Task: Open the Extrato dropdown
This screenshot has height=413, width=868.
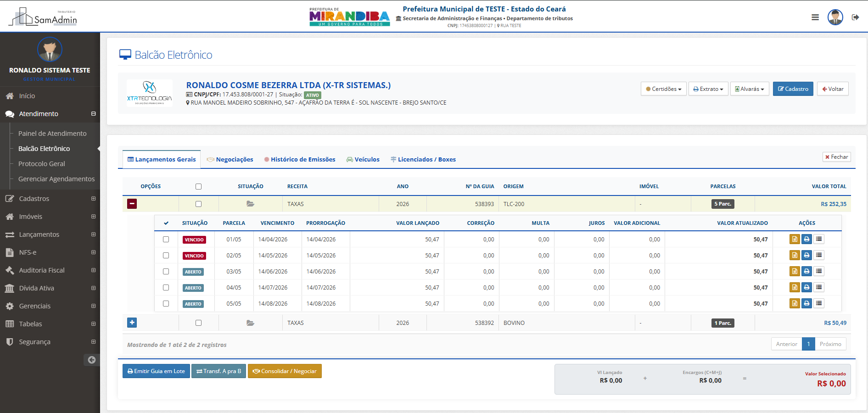Action: coord(708,89)
